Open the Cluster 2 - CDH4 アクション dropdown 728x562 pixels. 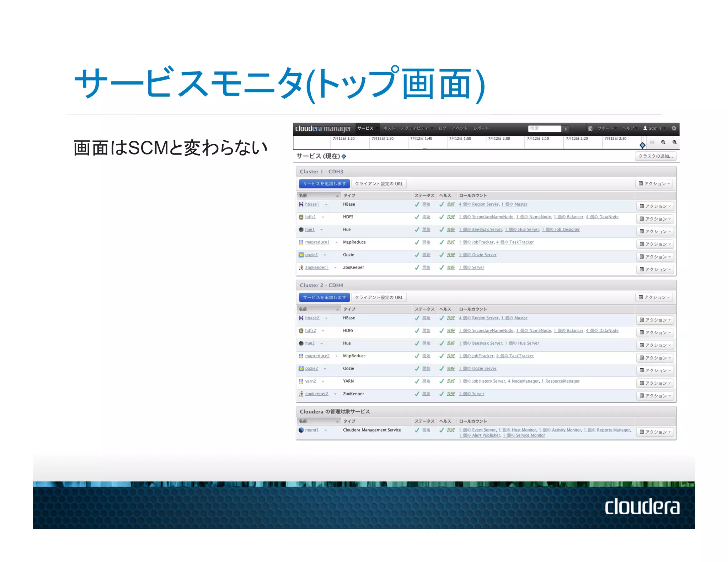(654, 297)
